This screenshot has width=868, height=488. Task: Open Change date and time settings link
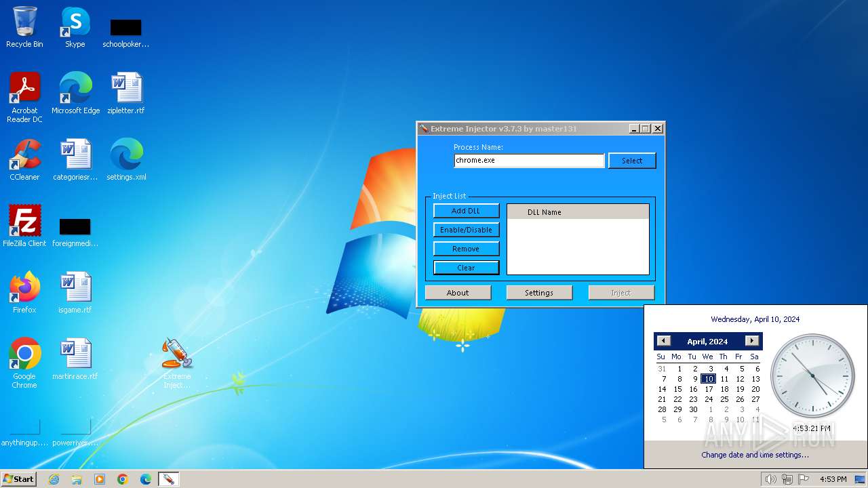click(x=755, y=455)
